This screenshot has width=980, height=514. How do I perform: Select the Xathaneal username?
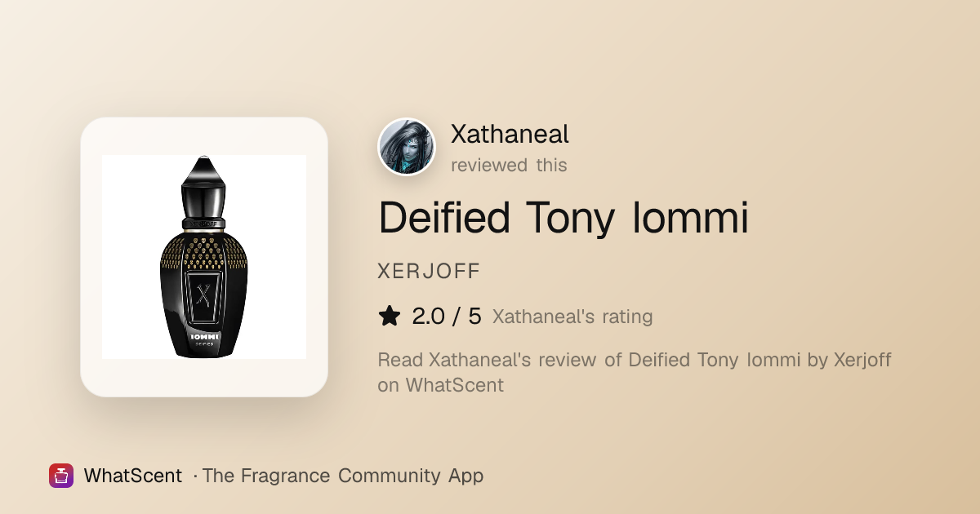point(510,134)
